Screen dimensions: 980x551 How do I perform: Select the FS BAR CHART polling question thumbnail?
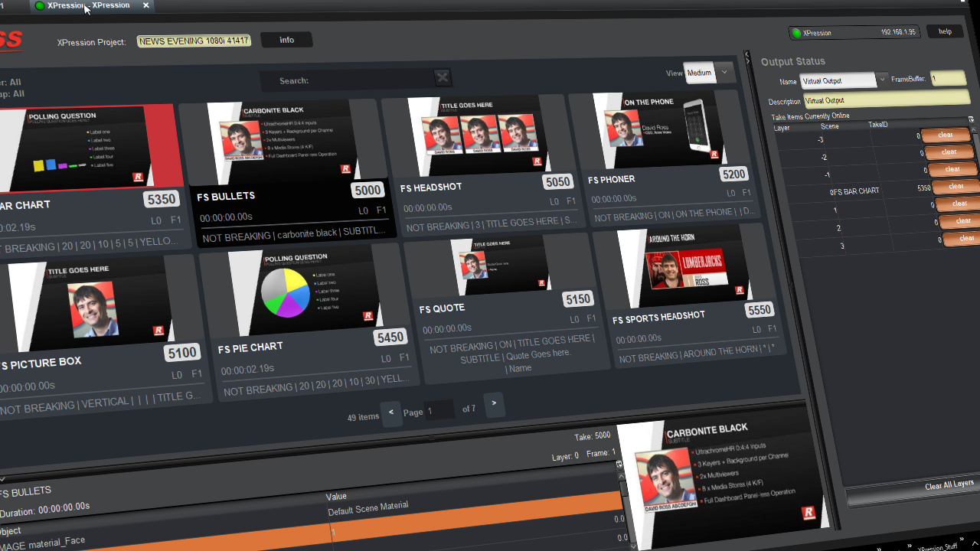pos(86,147)
